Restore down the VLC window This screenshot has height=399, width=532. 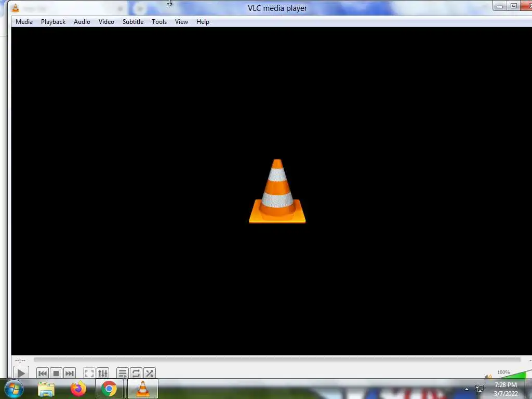point(514,6)
